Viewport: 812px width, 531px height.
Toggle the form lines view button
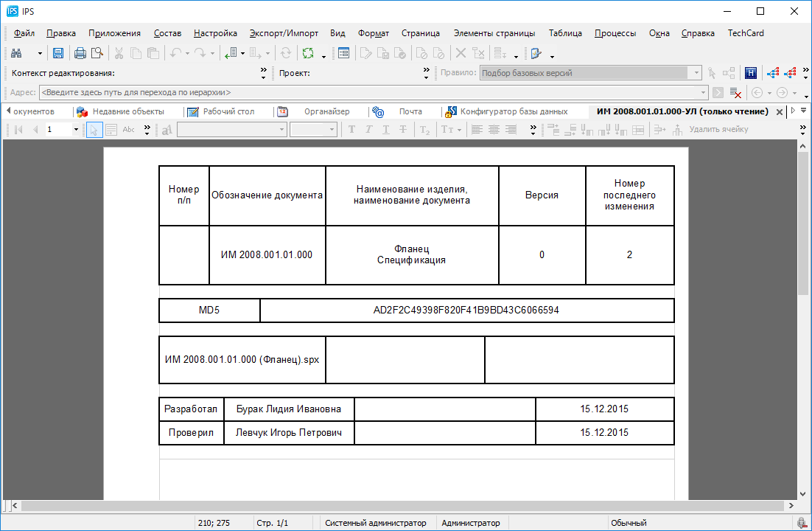(112, 130)
